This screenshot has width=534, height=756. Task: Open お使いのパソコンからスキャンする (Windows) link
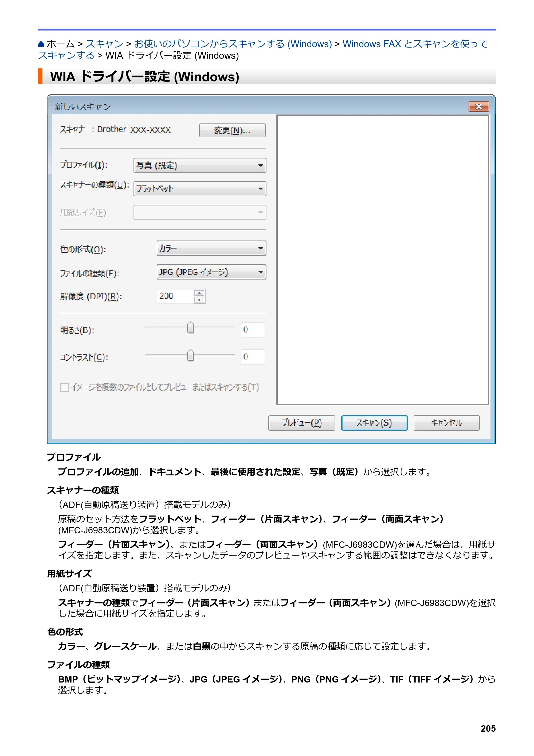click(x=233, y=44)
